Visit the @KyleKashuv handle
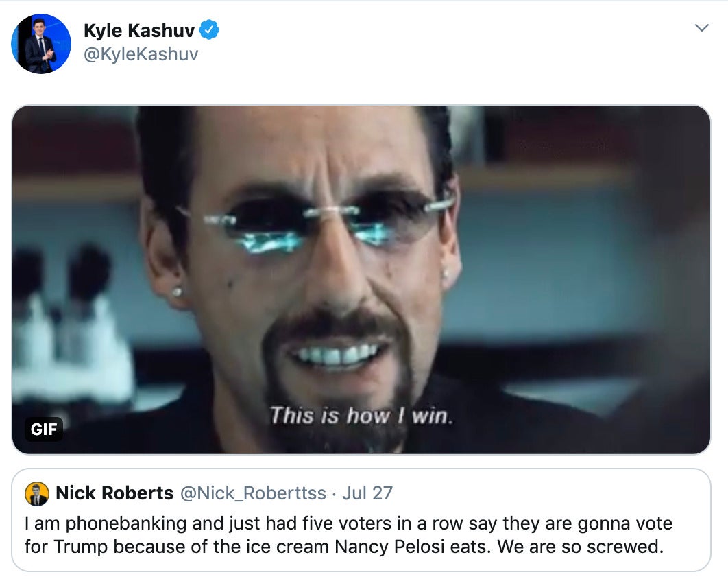 141,54
